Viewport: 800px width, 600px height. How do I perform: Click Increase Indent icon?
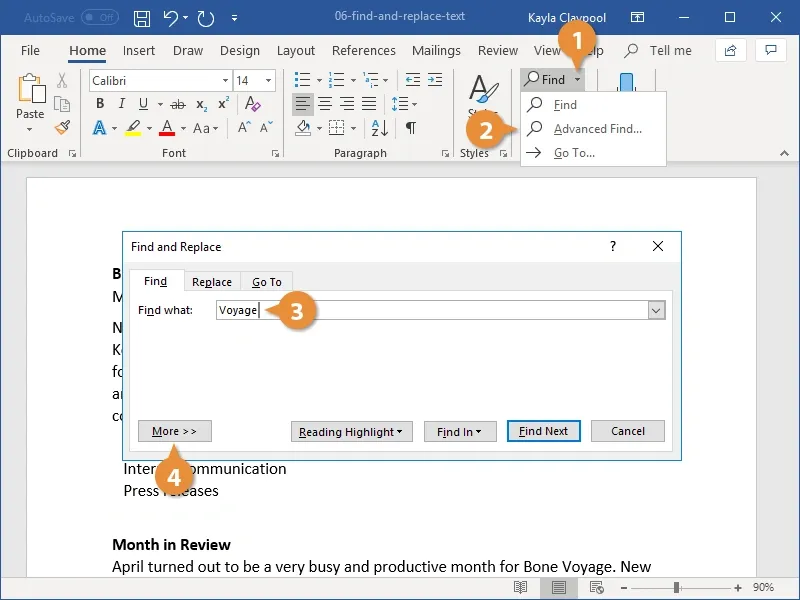tap(435, 80)
